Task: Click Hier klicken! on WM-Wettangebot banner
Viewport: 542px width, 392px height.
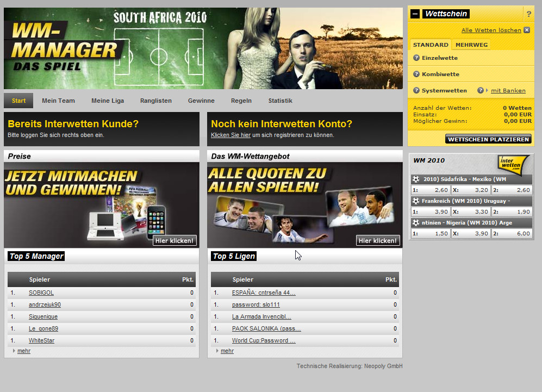Action: point(378,241)
